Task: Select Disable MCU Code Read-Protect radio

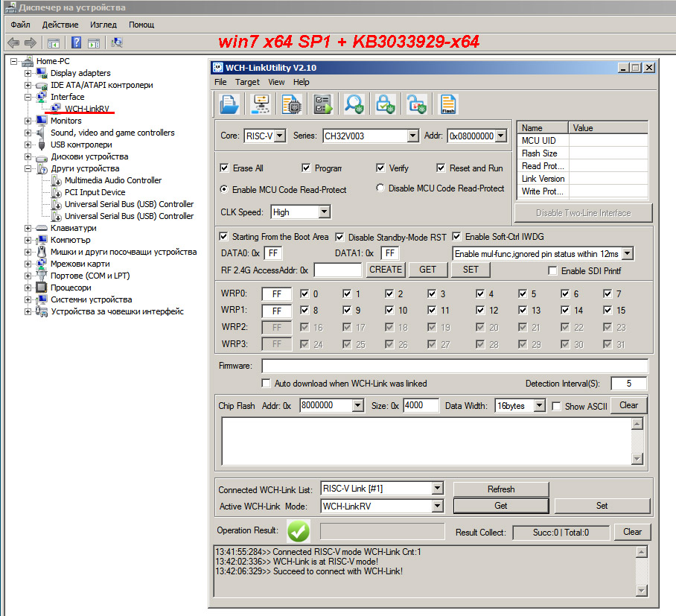Action: (x=380, y=188)
